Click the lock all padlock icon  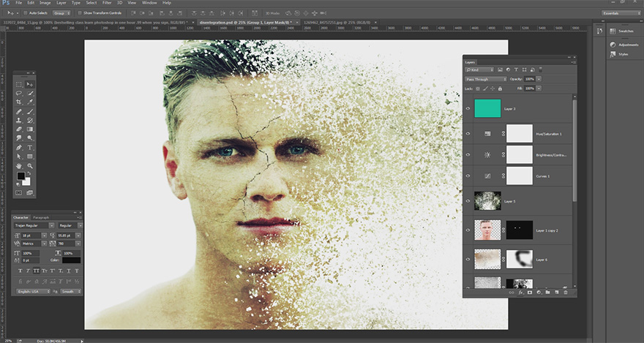click(500, 88)
